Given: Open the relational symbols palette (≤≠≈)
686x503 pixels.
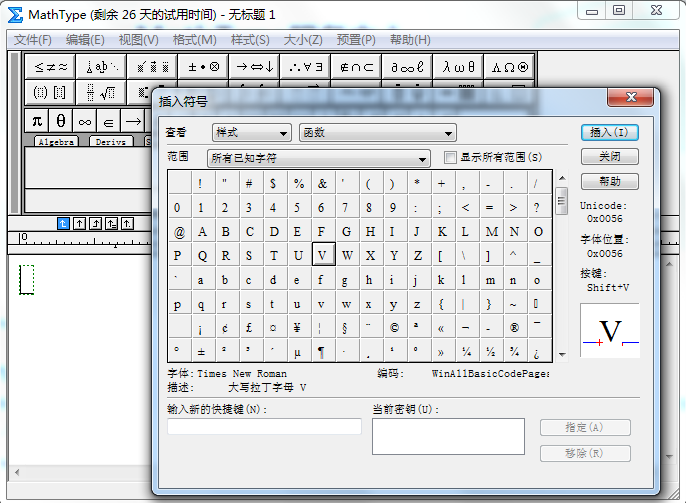Looking at the screenshot, I should pyautogui.click(x=50, y=67).
